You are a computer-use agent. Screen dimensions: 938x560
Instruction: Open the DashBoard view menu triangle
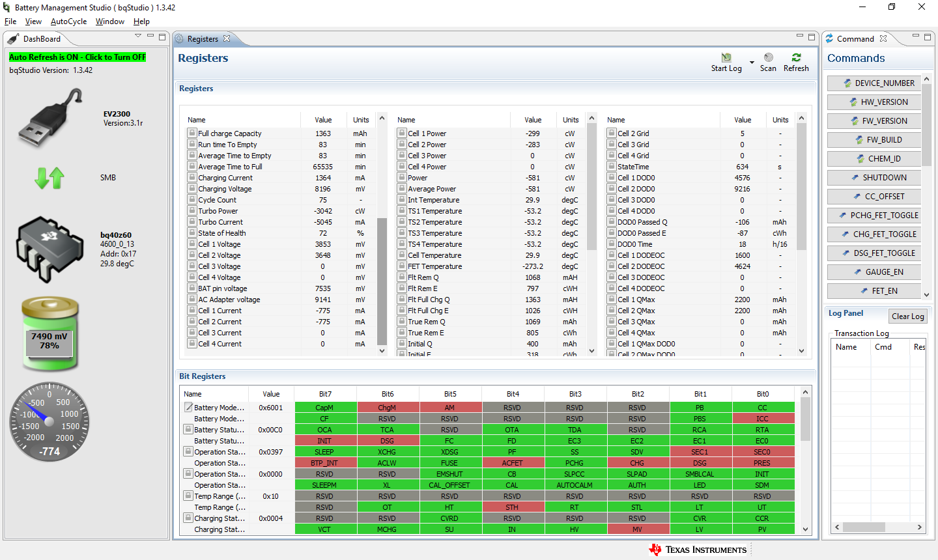coord(138,36)
